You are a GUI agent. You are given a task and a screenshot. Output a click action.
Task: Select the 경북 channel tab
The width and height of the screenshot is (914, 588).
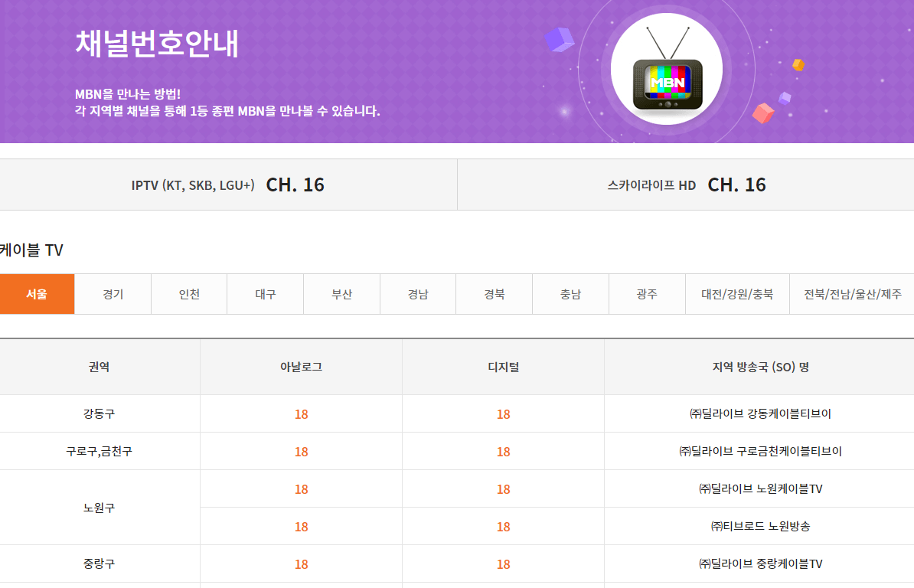pyautogui.click(x=494, y=293)
